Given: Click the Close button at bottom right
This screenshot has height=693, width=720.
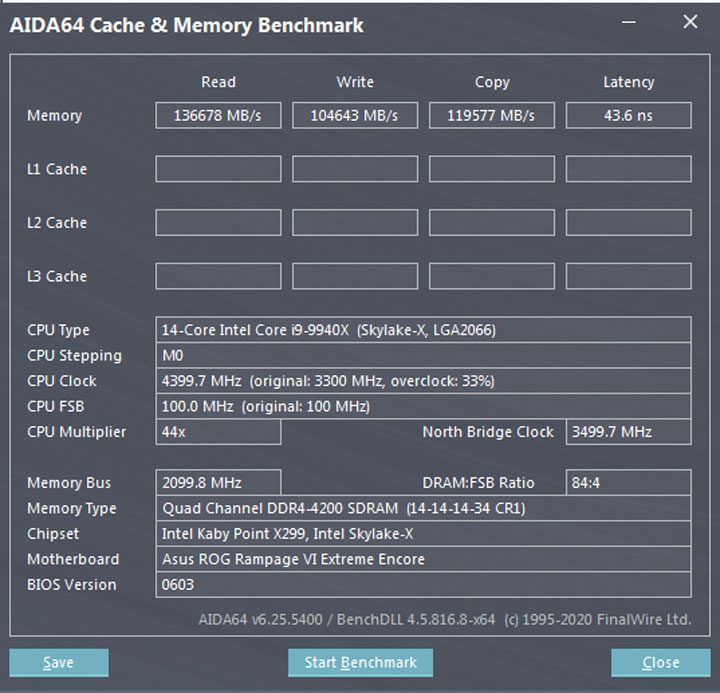Looking at the screenshot, I should (x=660, y=662).
